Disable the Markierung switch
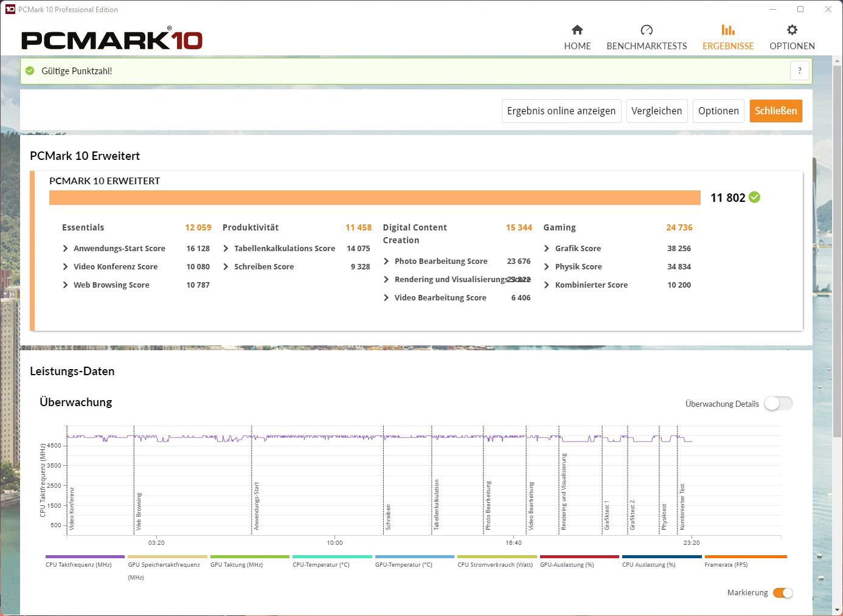Image resolution: width=843 pixels, height=616 pixels. pos(783,593)
